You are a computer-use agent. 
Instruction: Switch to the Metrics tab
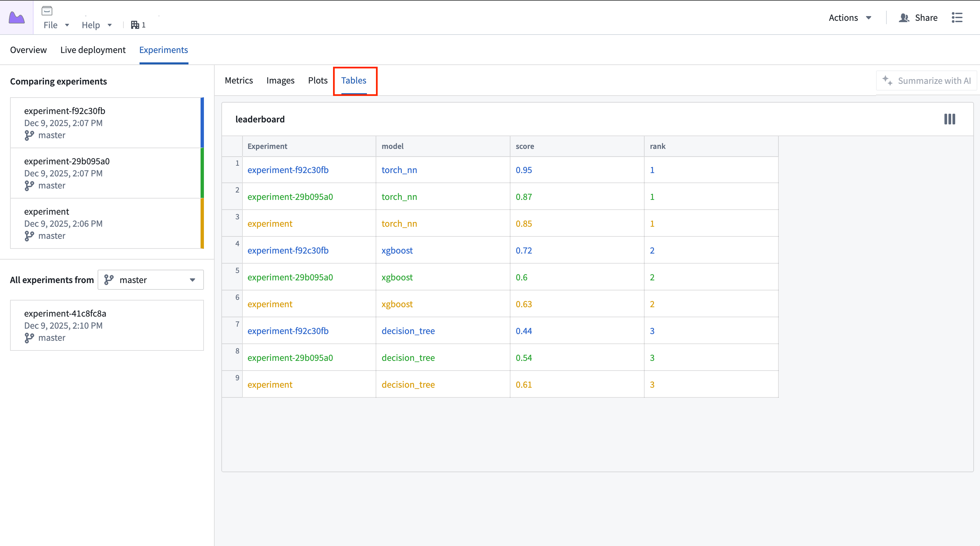click(x=239, y=80)
